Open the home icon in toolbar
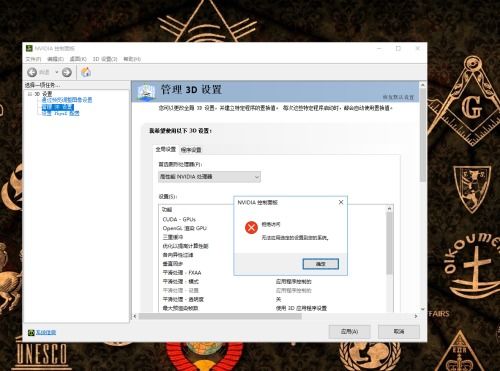 (x=86, y=72)
